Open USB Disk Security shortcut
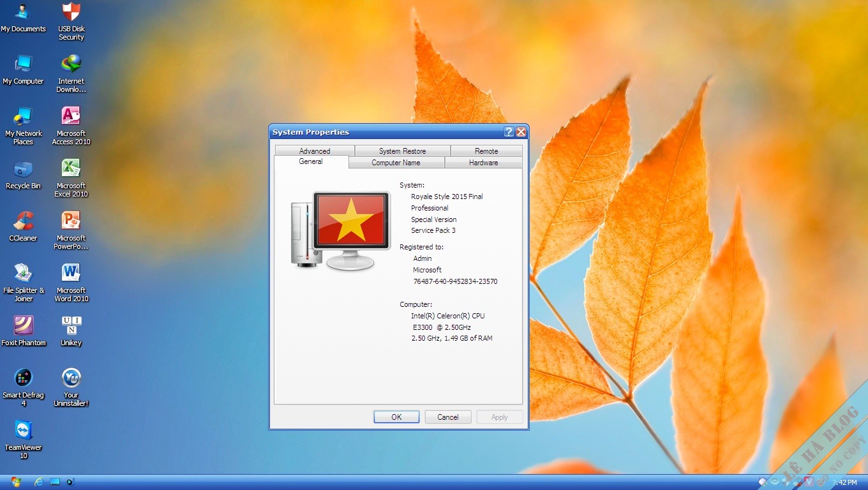The image size is (868, 490). click(x=71, y=22)
